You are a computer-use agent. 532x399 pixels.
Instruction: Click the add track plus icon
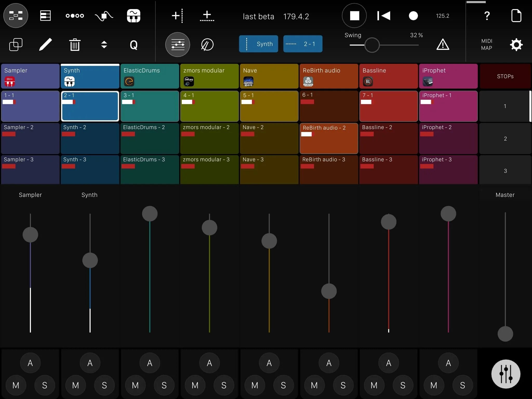tap(177, 16)
